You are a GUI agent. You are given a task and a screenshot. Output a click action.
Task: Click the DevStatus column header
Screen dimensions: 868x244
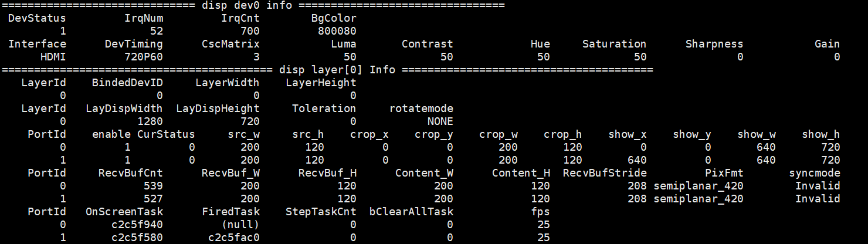click(x=37, y=18)
